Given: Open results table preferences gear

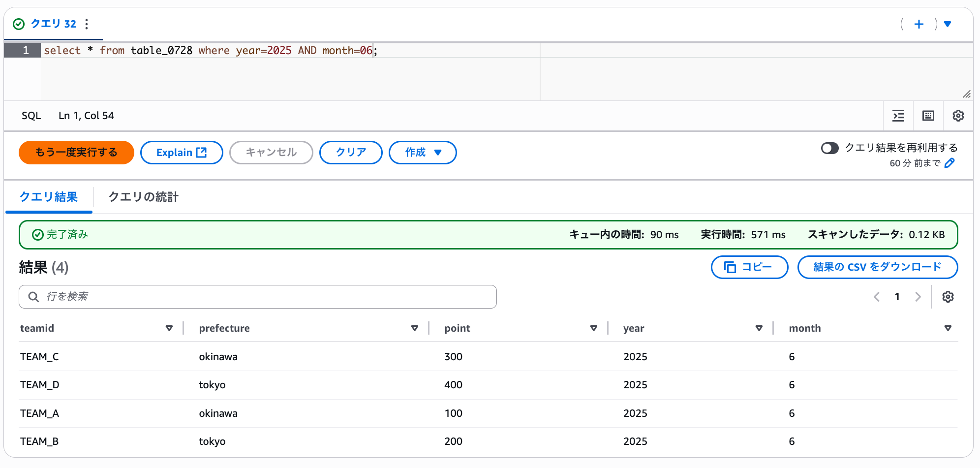Looking at the screenshot, I should [x=948, y=297].
